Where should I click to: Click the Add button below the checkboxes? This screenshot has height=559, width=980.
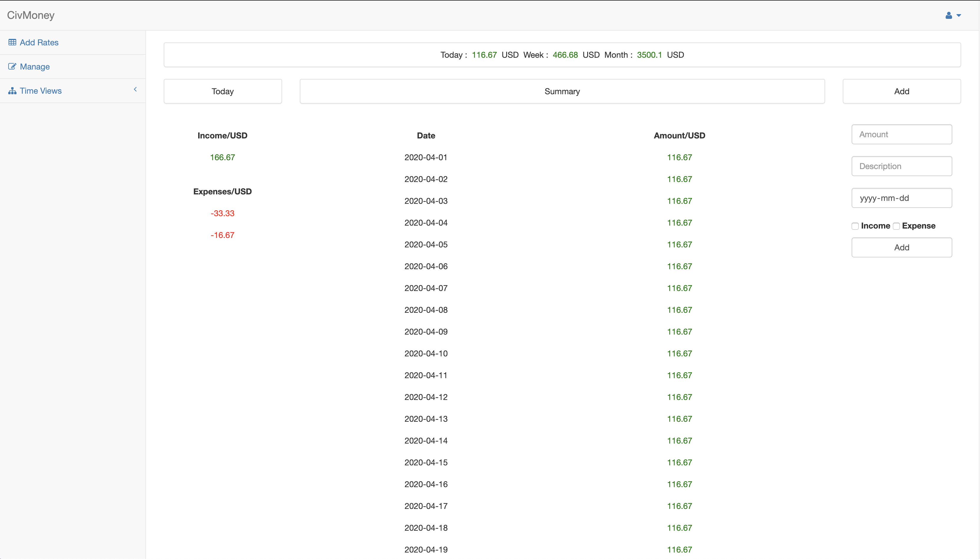pyautogui.click(x=901, y=247)
